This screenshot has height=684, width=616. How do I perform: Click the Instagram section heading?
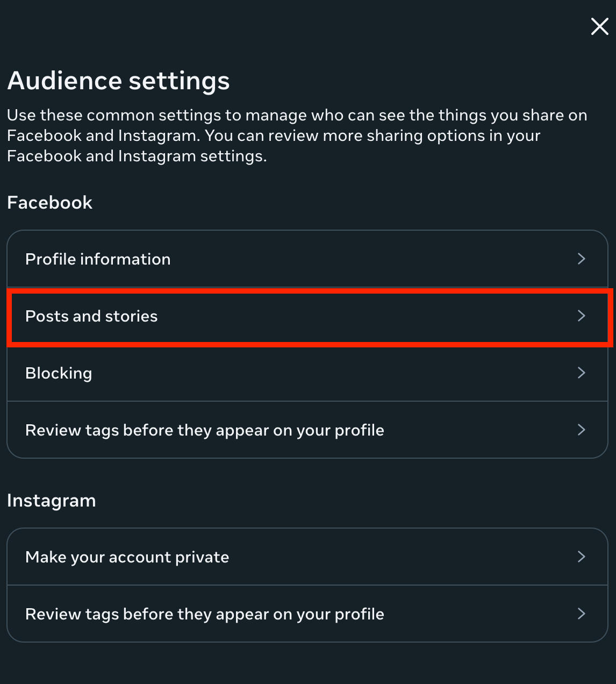coord(51,501)
